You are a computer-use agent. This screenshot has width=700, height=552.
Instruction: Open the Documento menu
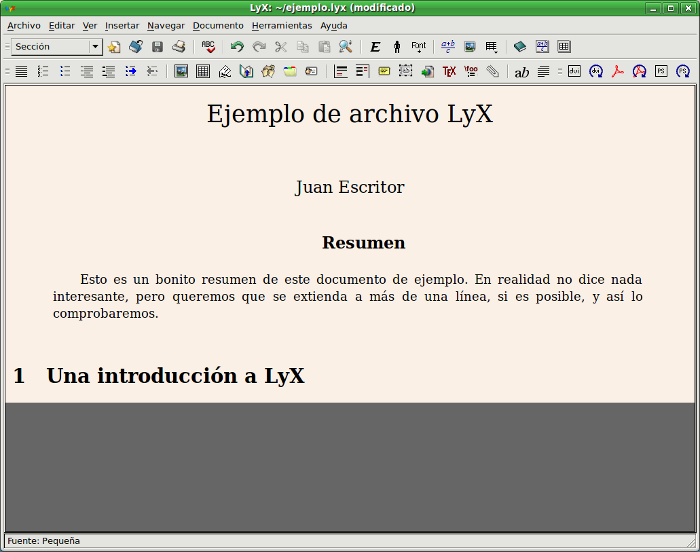[218, 26]
